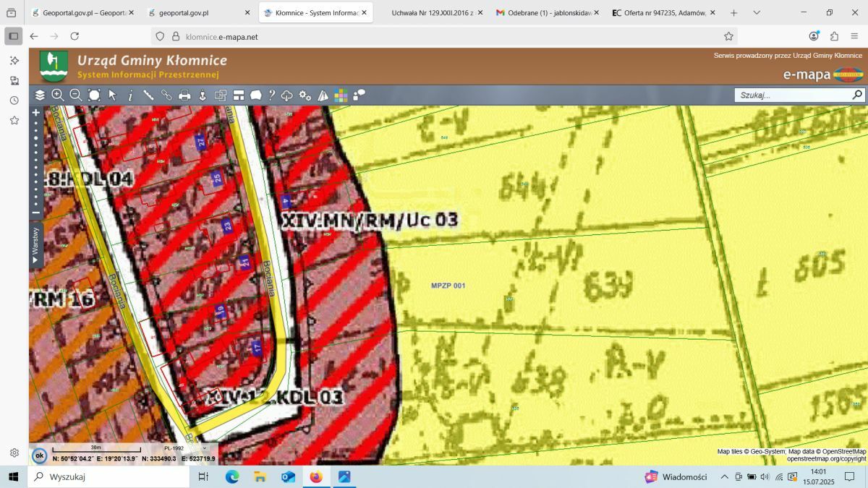Open the map layers stack icon
Screen dimensions: 868x488
pyautogui.click(x=40, y=95)
